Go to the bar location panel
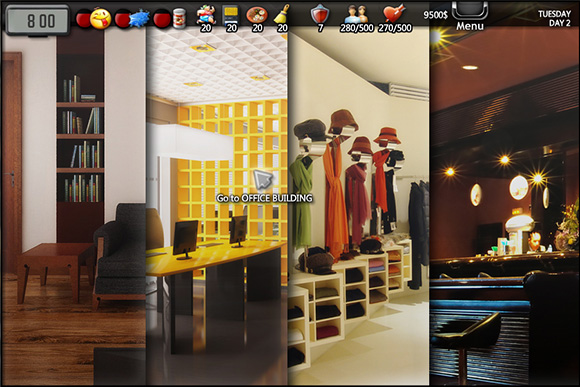 tap(503, 207)
